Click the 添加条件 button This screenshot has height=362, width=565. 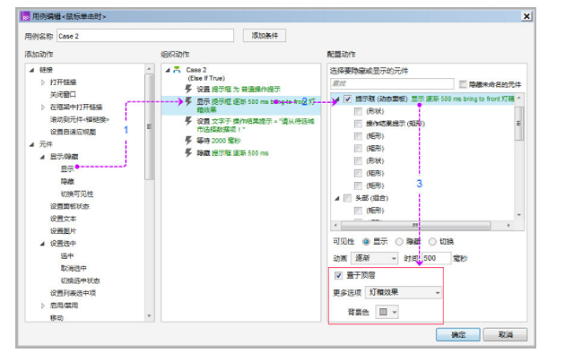click(264, 35)
